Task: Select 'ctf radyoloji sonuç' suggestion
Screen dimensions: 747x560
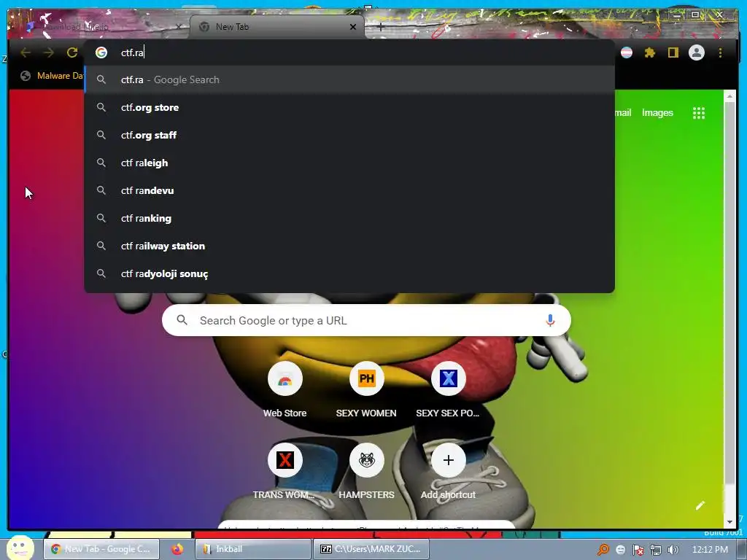Action: click(x=349, y=273)
